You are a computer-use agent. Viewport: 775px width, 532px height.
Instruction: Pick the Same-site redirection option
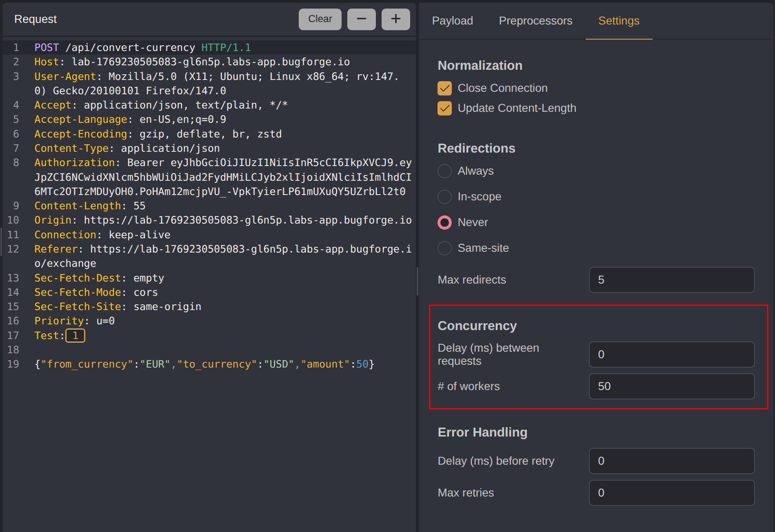444,248
